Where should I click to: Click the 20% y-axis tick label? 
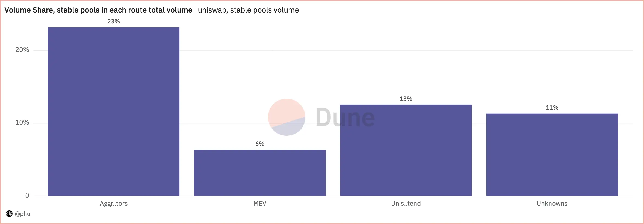[22, 50]
